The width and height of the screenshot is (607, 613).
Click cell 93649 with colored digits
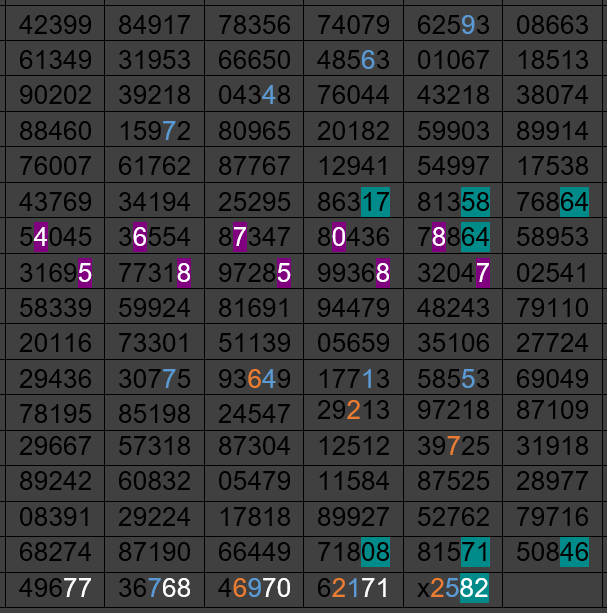[254, 379]
